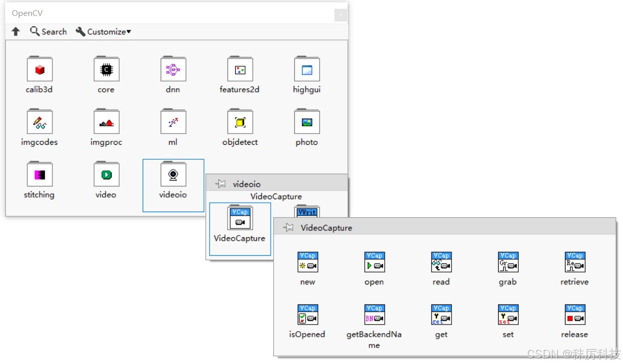This screenshot has height=364, width=623.
Task: Open the imgcodes palette folder
Action: click(x=40, y=122)
